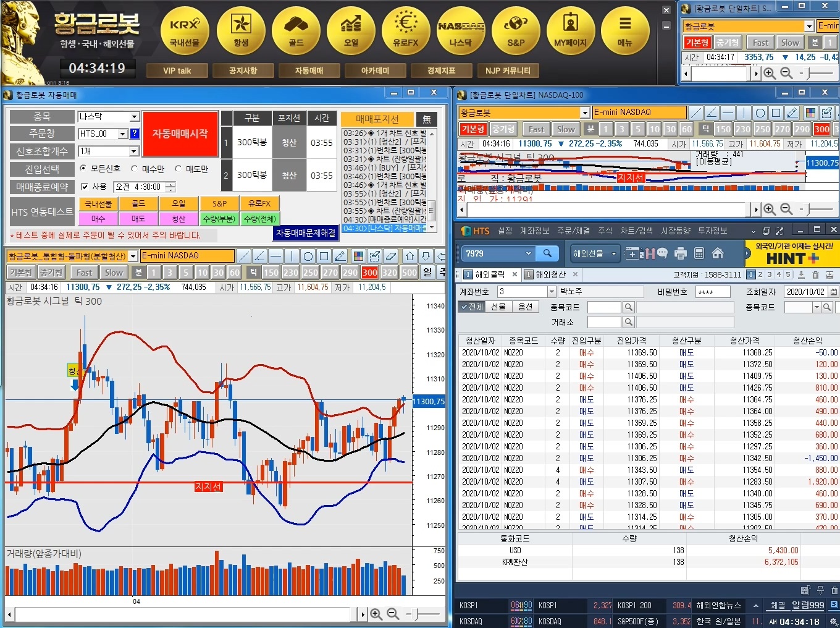Image resolution: width=840 pixels, height=628 pixels.
Task: Switch to the 해외청산 tab
Action: tap(550, 274)
